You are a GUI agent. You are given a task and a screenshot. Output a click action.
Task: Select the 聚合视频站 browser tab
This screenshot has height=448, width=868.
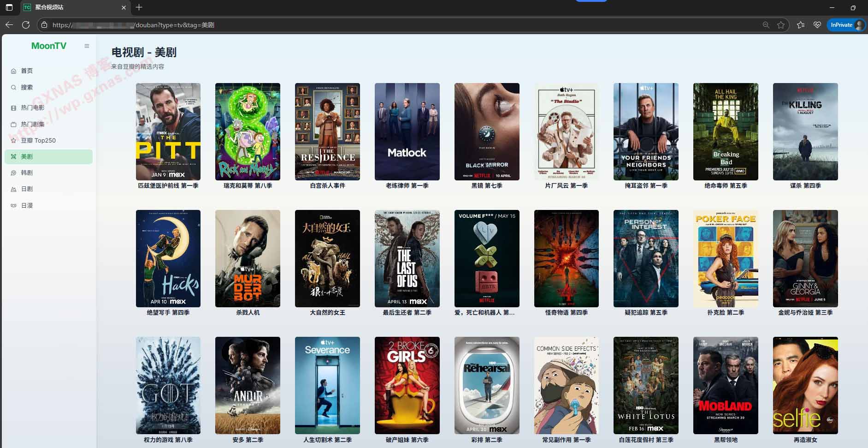point(75,7)
